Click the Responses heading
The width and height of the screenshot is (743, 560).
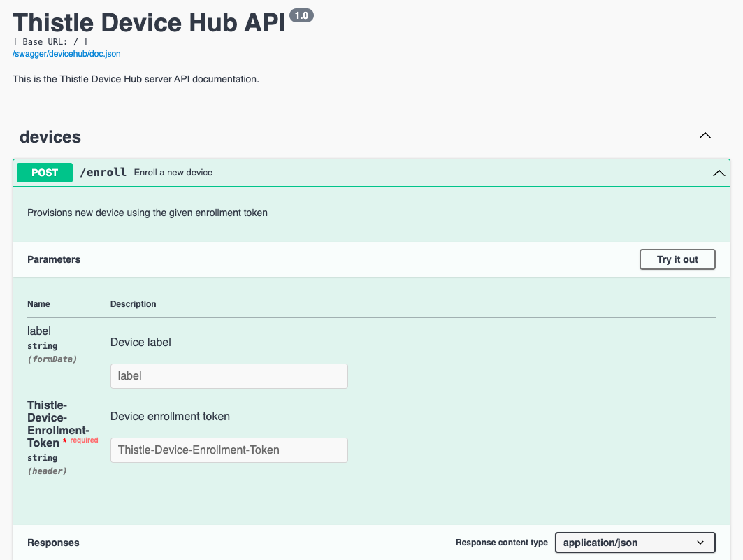pyautogui.click(x=53, y=543)
